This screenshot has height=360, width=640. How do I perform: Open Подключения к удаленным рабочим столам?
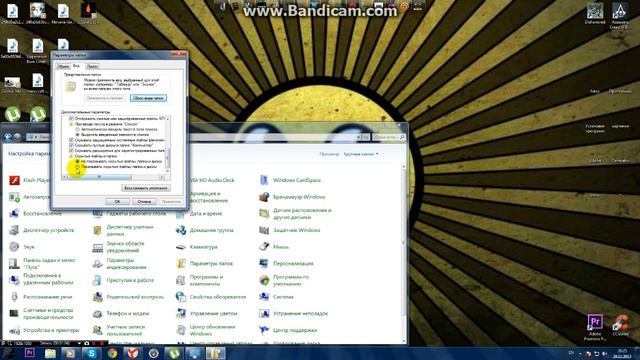41,279
